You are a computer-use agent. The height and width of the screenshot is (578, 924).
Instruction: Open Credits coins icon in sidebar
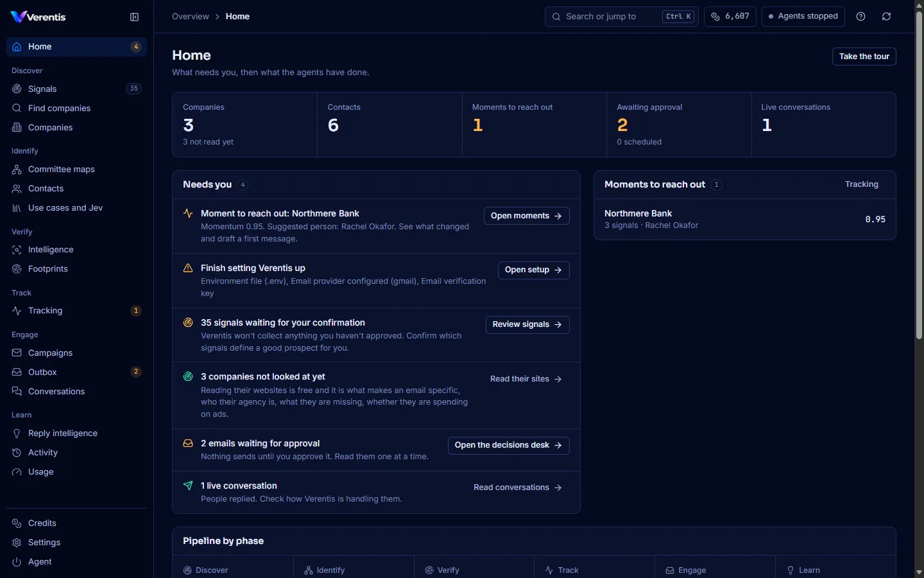17,523
